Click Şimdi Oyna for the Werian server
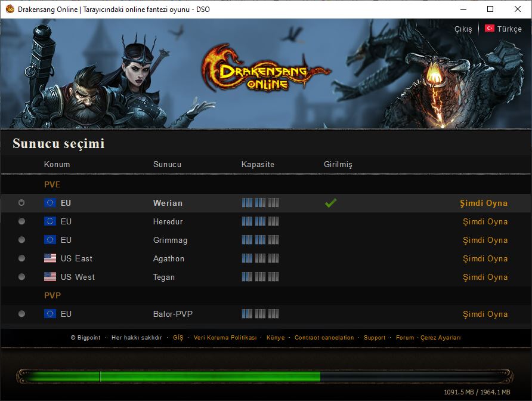The width and height of the screenshot is (532, 401). pos(484,203)
